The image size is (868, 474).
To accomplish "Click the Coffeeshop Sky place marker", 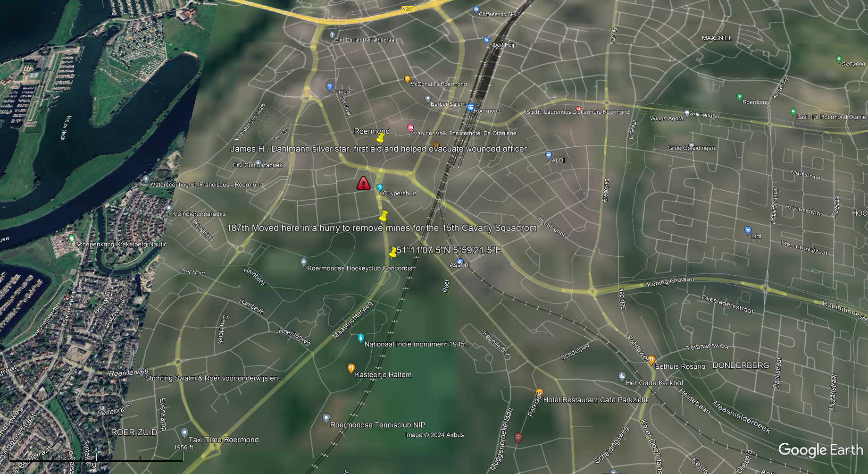I will click(x=476, y=9).
